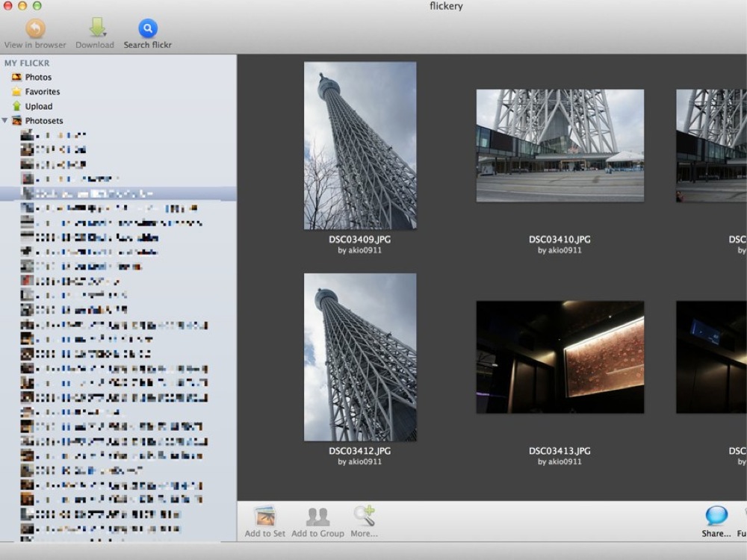
Task: Open thumbnail DSC03410.JPG tower base photo
Action: pyautogui.click(x=560, y=146)
